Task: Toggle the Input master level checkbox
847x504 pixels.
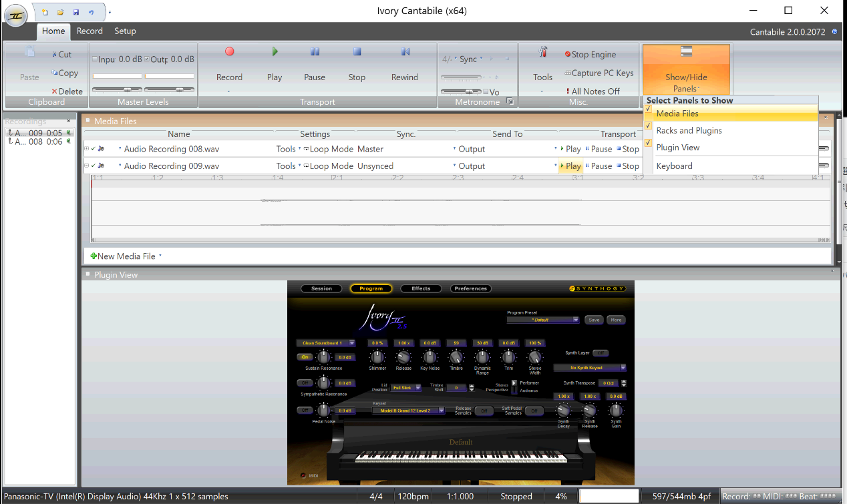Action: tap(95, 59)
